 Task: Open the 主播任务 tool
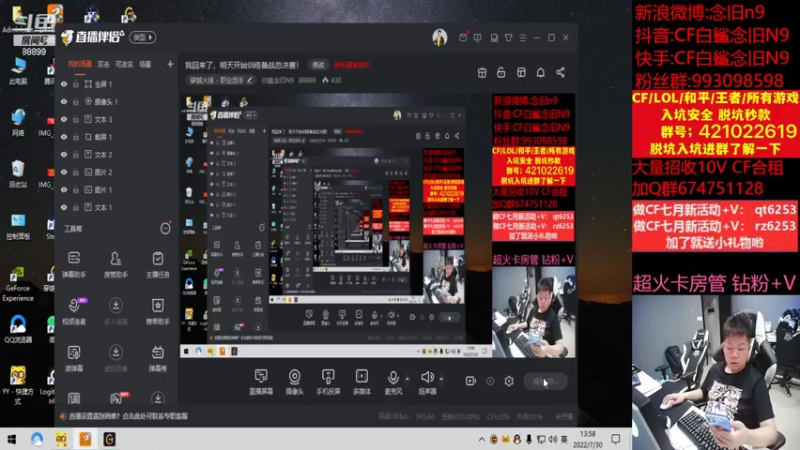(158, 264)
